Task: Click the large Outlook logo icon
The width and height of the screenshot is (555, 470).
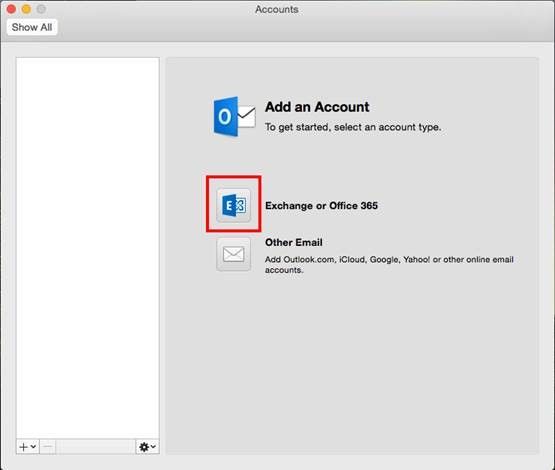Action: 234,116
